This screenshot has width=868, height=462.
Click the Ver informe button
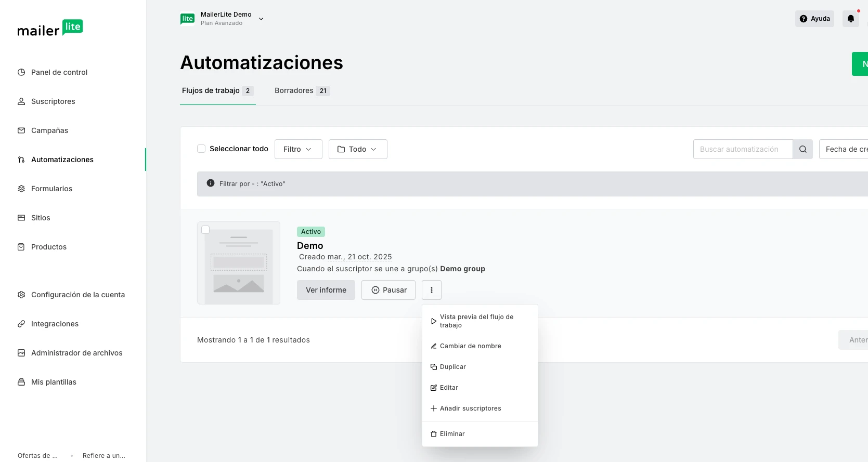(326, 290)
